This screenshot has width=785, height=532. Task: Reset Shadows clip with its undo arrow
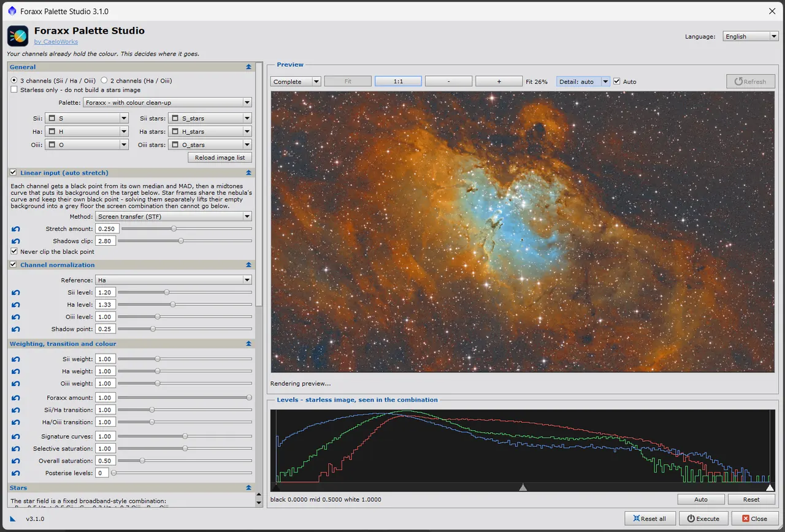pyautogui.click(x=16, y=241)
